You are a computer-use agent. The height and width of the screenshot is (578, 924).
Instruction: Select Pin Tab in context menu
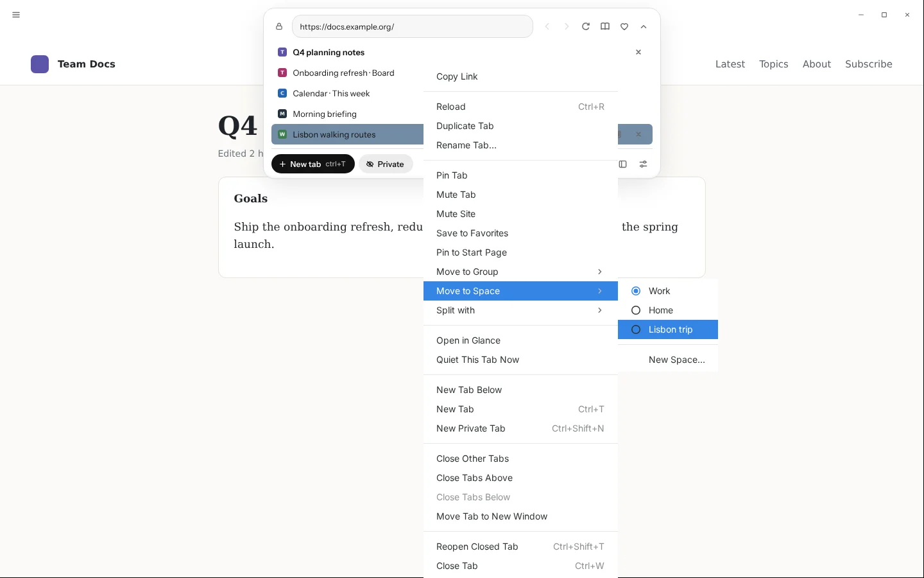(520, 175)
